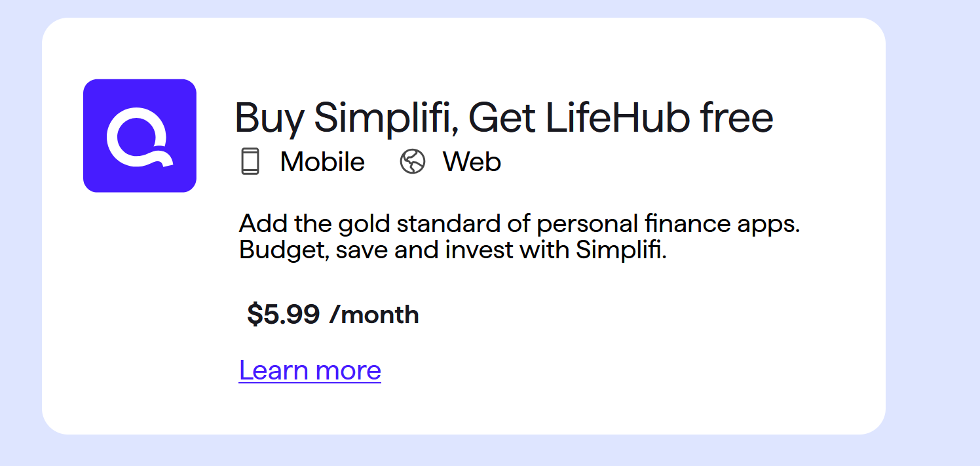Click the Web platform label
The image size is (980, 466).
(472, 162)
